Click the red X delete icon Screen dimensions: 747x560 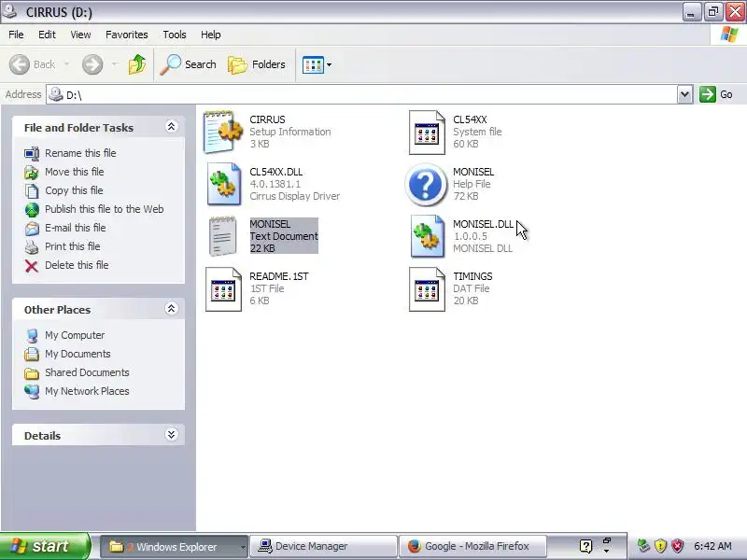pyautogui.click(x=32, y=266)
